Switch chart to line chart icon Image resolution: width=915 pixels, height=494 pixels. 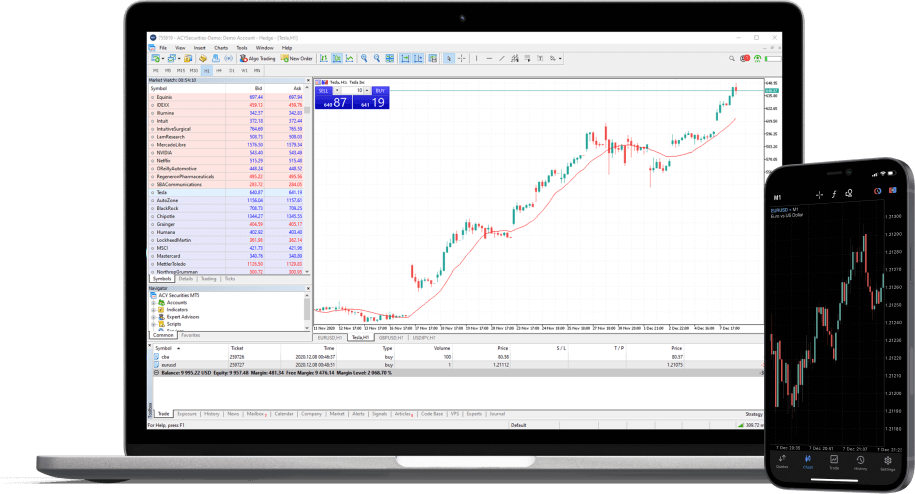349,58
